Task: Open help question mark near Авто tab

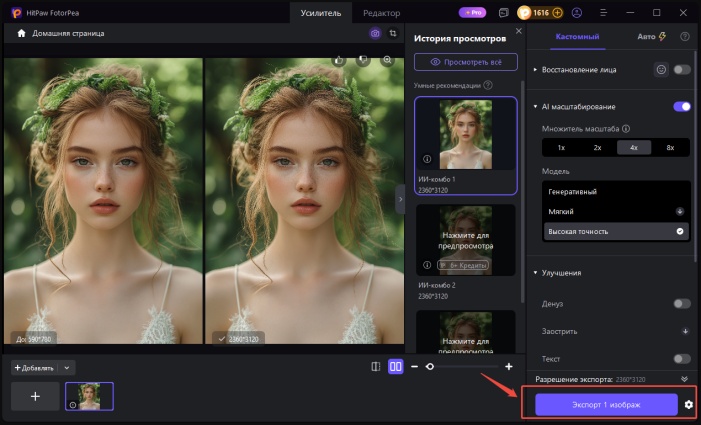Action: pyautogui.click(x=684, y=37)
